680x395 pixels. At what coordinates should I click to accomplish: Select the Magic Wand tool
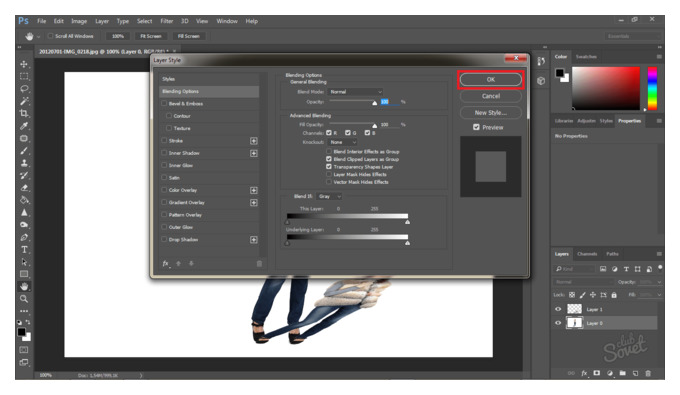(x=24, y=101)
